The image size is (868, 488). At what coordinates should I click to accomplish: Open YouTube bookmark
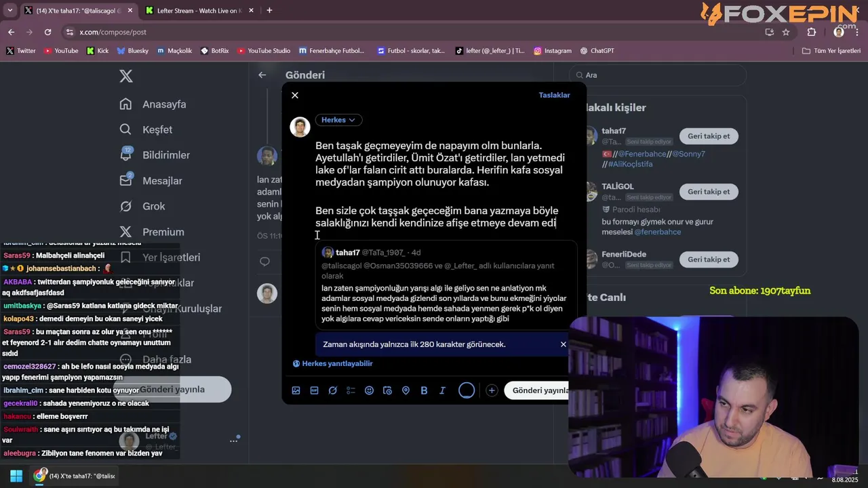[61, 51]
